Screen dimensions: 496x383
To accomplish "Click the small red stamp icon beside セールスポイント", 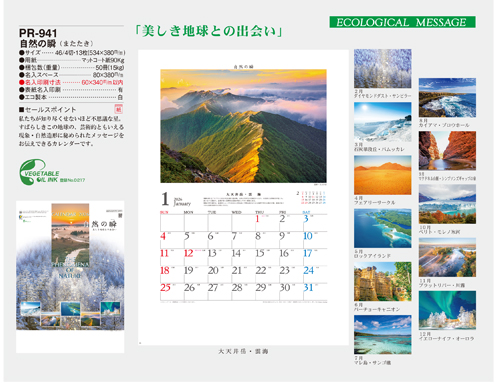I will [118, 109].
